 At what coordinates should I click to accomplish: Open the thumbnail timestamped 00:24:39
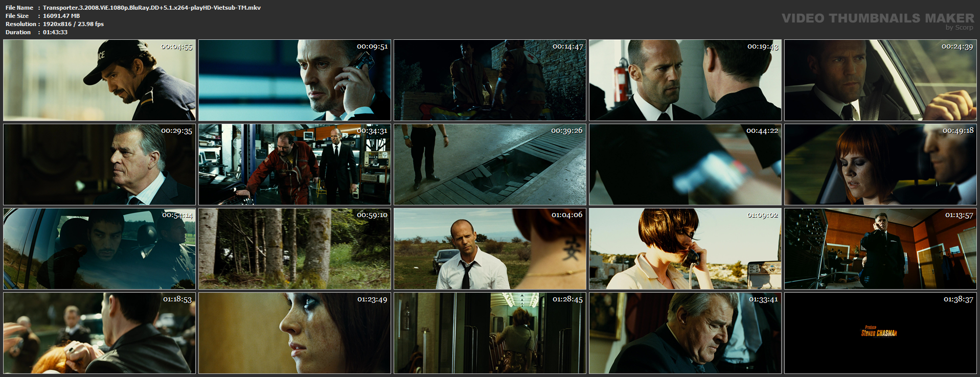point(880,80)
